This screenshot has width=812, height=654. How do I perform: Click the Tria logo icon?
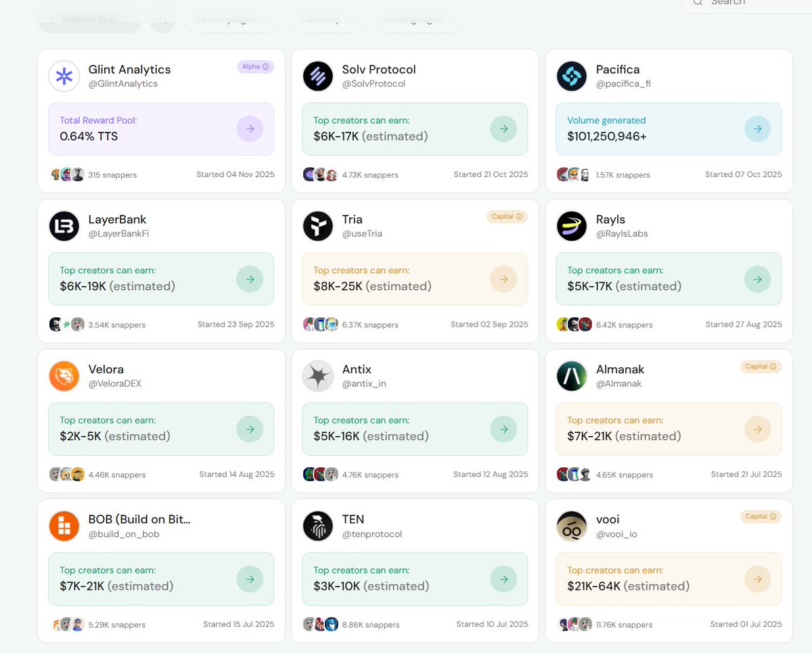tap(318, 227)
